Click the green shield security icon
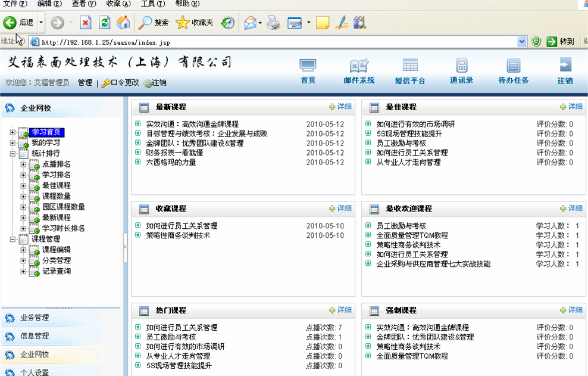The width and height of the screenshot is (588, 376). 536,41
